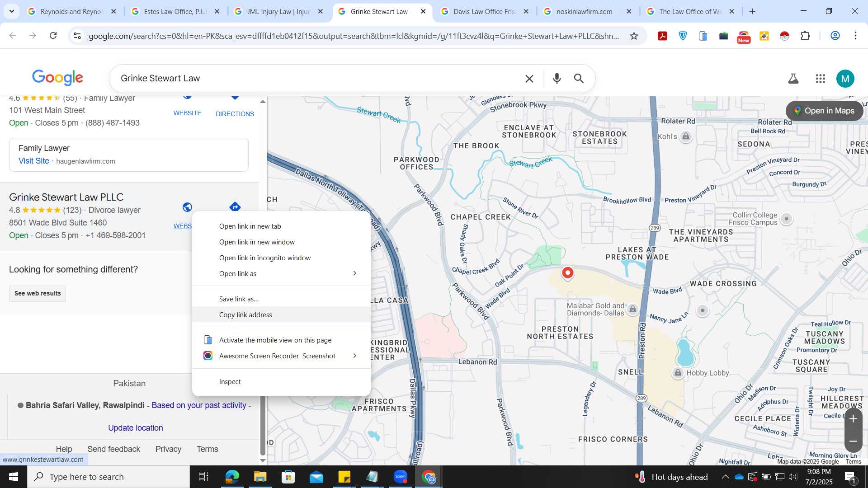
Task: Click the WEBSITE link for 101 West Main Street
Action: coord(187,113)
